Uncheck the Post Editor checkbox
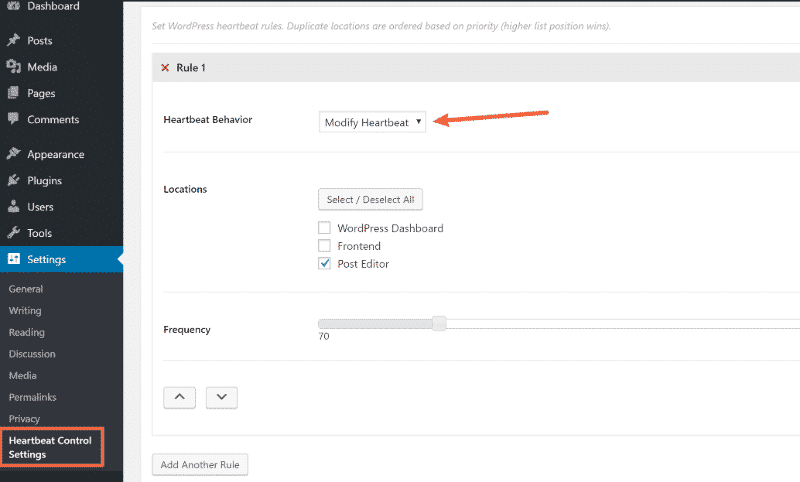The height and width of the screenshot is (482, 800). click(324, 264)
